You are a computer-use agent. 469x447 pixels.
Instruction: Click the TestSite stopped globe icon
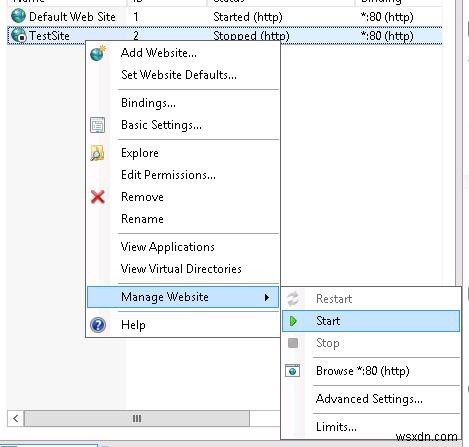(x=19, y=35)
